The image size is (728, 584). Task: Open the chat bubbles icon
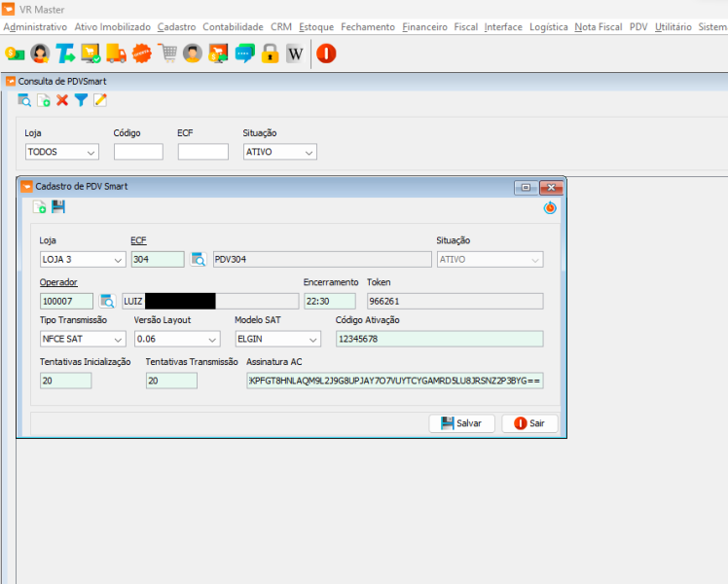click(244, 54)
